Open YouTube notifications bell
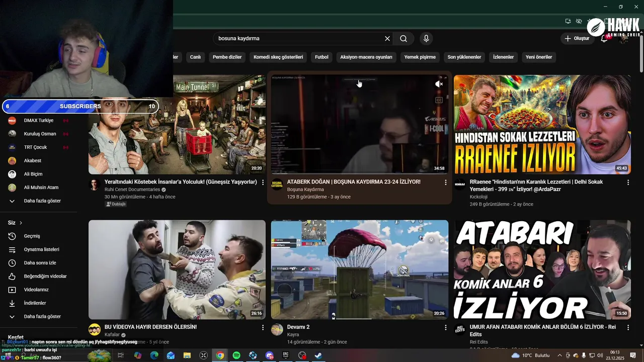The image size is (644, 362). click(604, 39)
